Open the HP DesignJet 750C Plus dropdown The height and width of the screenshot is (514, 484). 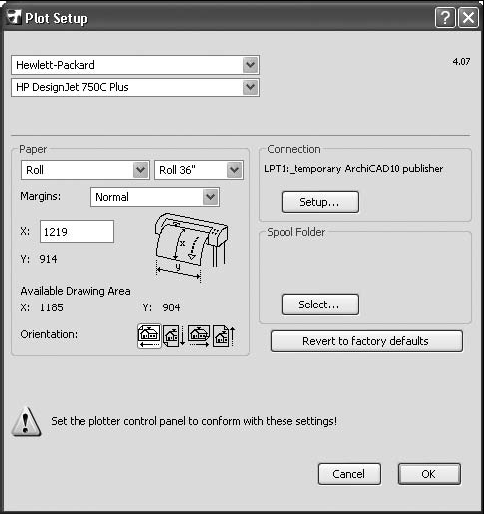tap(251, 87)
